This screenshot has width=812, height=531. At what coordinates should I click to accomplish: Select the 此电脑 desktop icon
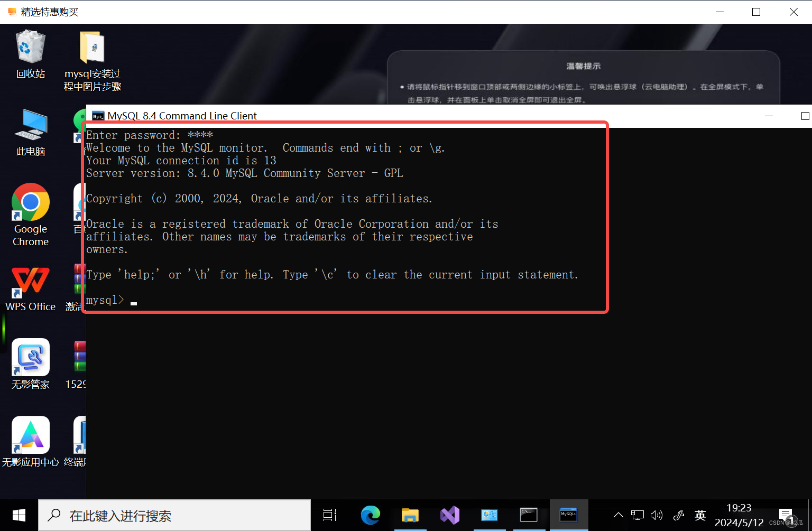[31, 132]
